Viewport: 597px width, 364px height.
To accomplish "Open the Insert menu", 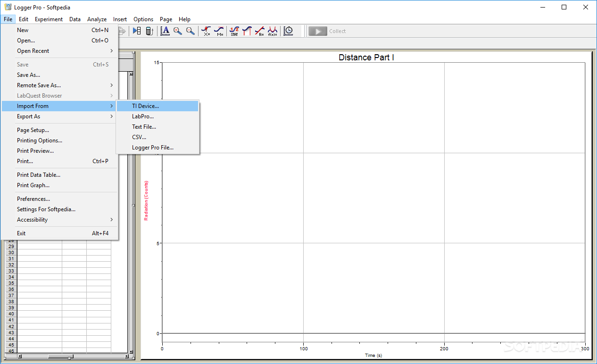I will tap(120, 19).
